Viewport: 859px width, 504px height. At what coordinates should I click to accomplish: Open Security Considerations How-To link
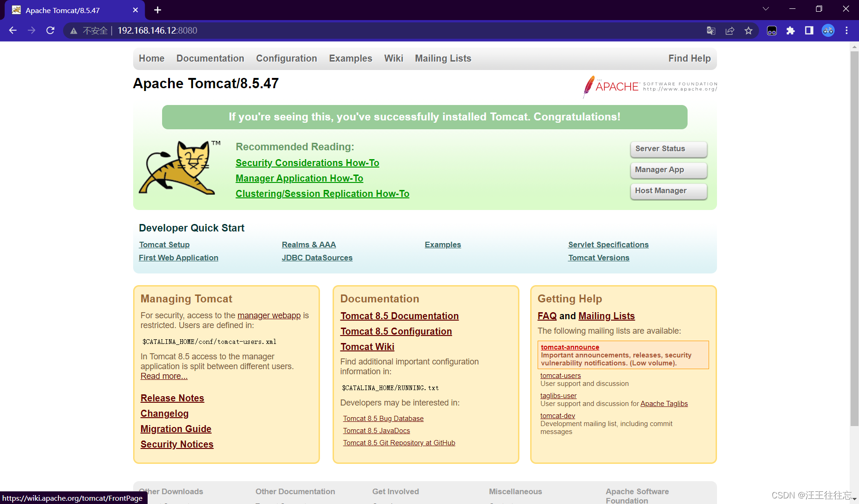[307, 163]
